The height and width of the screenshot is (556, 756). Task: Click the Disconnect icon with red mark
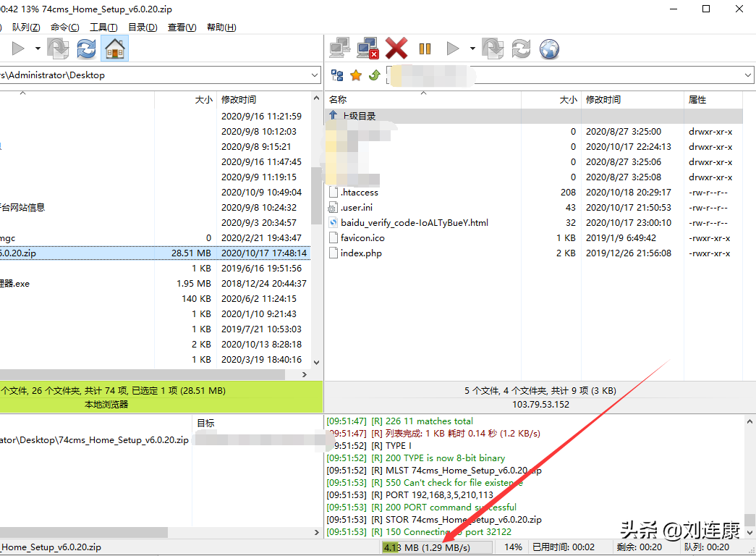pyautogui.click(x=368, y=49)
